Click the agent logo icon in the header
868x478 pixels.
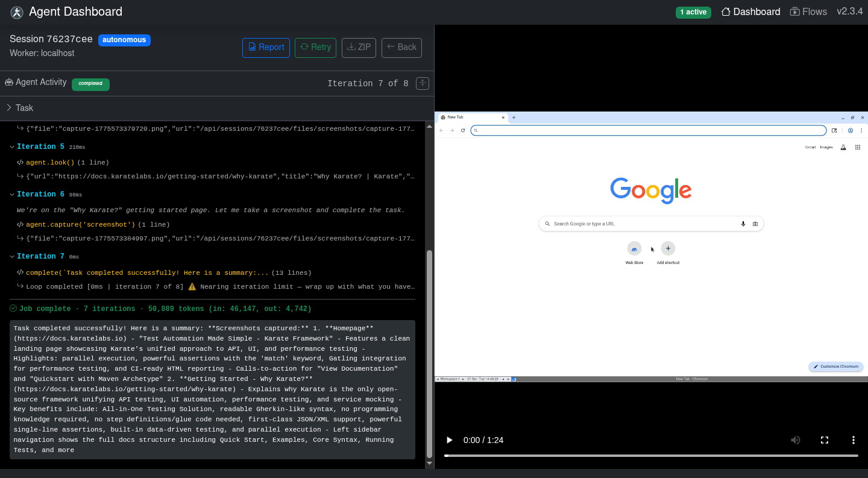coord(16,11)
